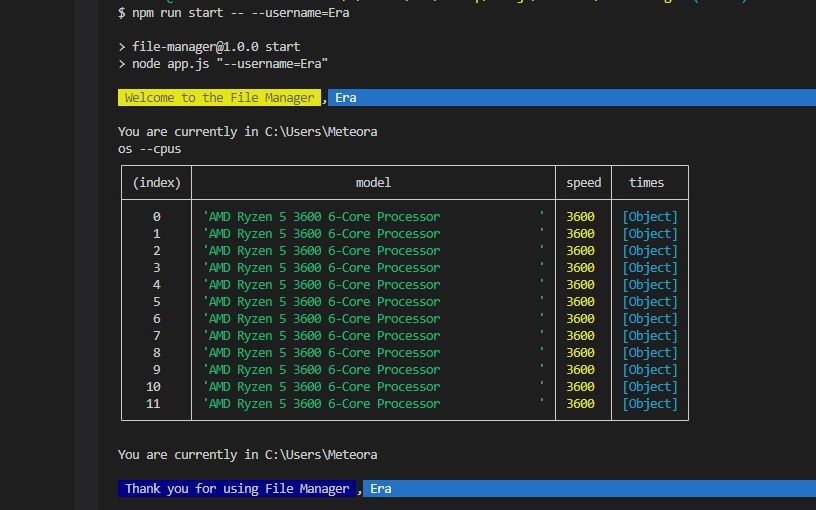Image resolution: width=816 pixels, height=510 pixels.
Task: Click the times column header
Action: tap(646, 183)
